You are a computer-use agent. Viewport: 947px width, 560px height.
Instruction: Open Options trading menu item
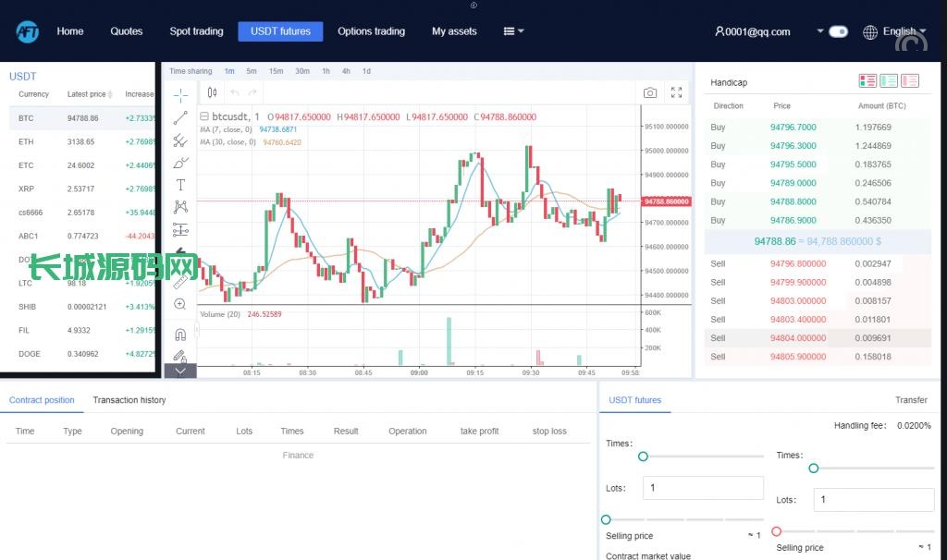pyautogui.click(x=371, y=31)
